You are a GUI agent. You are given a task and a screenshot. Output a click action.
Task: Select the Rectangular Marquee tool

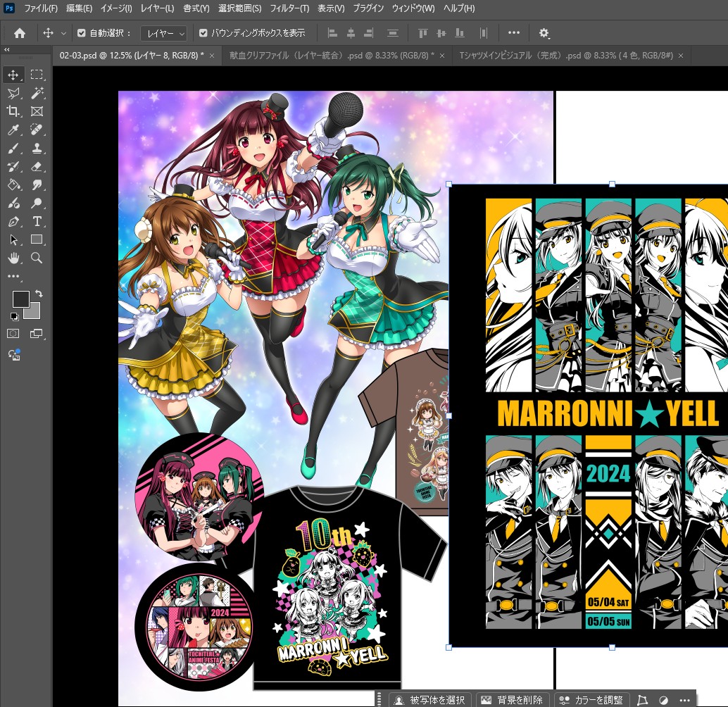37,75
